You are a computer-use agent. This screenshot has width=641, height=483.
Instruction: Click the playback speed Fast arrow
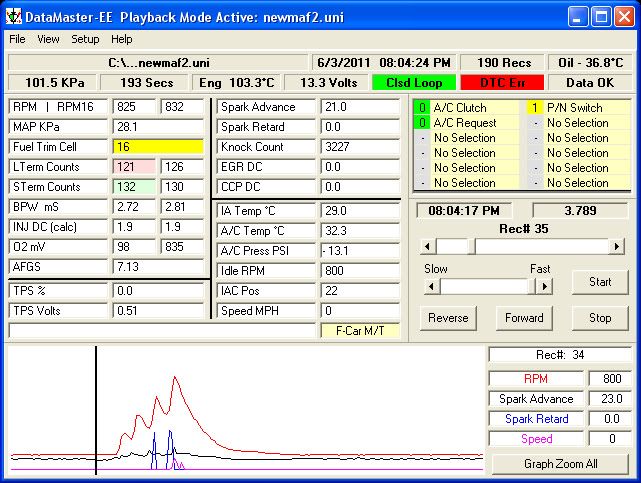[544, 286]
